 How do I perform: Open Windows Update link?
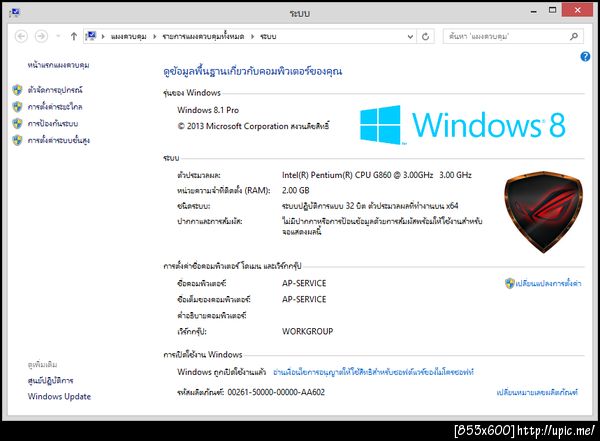coord(59,397)
